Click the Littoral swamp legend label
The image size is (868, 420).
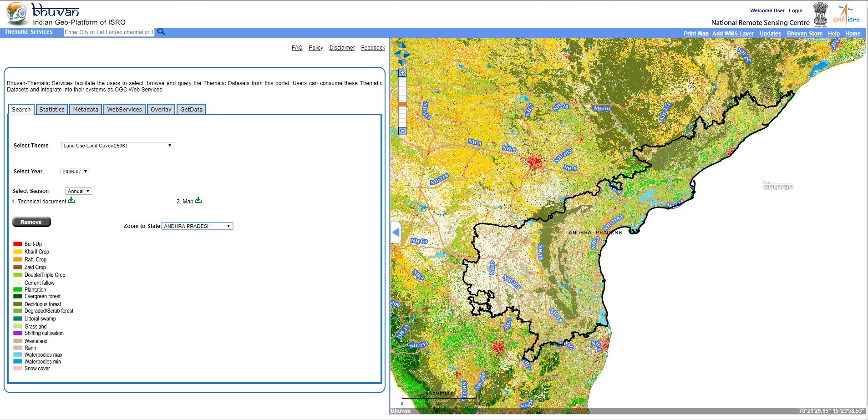tap(40, 319)
